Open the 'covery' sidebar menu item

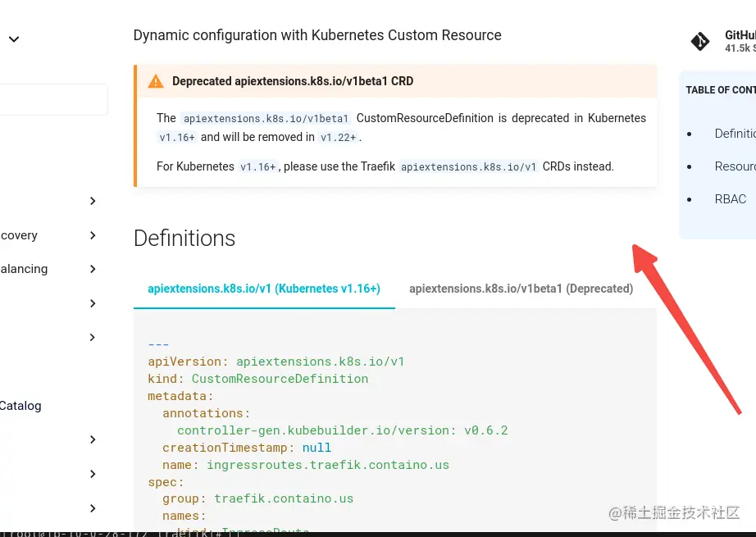tap(19, 235)
